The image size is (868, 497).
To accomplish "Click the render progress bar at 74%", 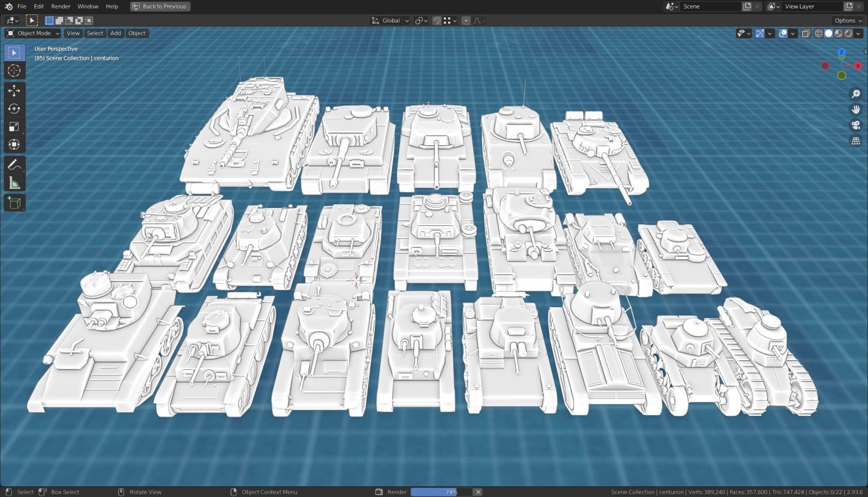I will tap(441, 492).
